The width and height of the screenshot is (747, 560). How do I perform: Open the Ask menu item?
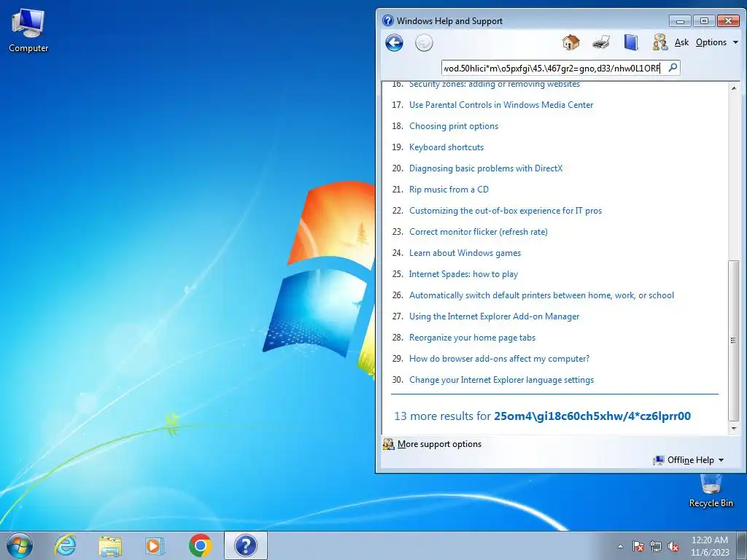(682, 42)
